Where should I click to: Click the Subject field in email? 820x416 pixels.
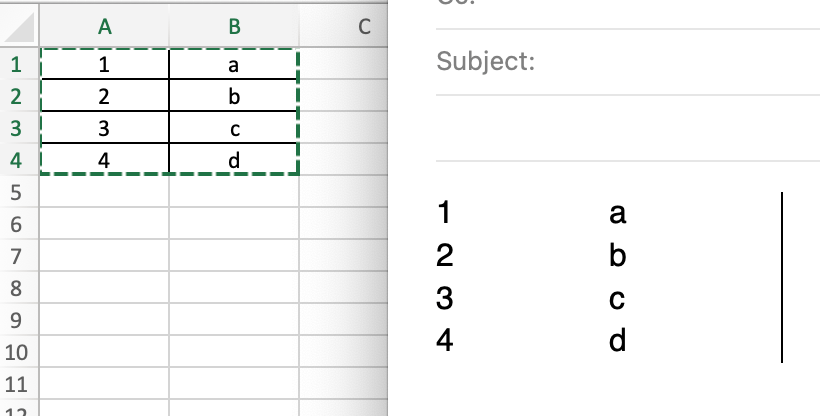(628, 62)
